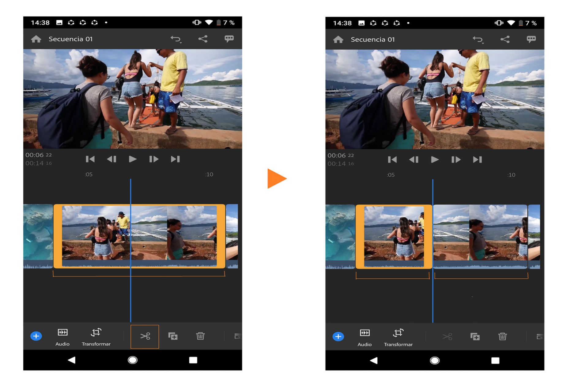
Task: Open the comments speech bubble icon on left
Action: (x=229, y=39)
